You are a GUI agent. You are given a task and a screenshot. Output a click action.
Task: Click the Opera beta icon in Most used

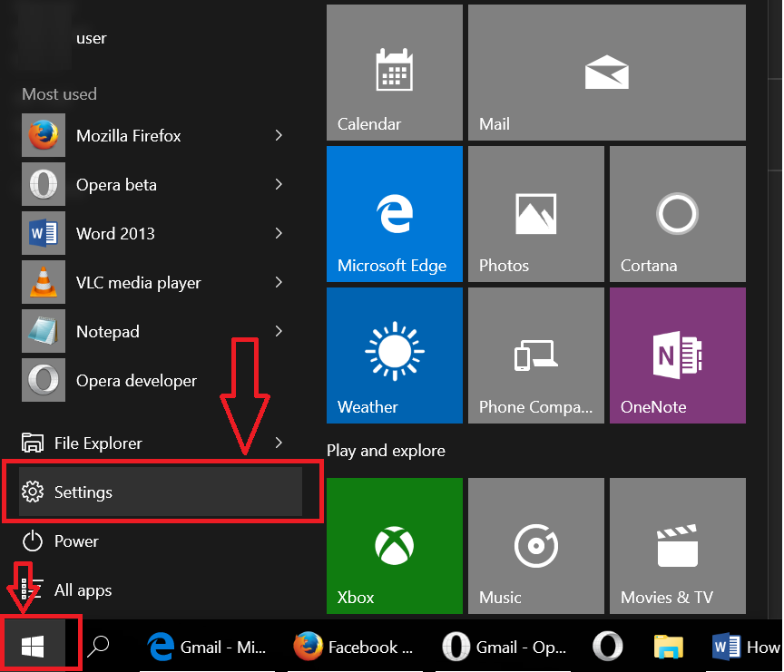[44, 184]
